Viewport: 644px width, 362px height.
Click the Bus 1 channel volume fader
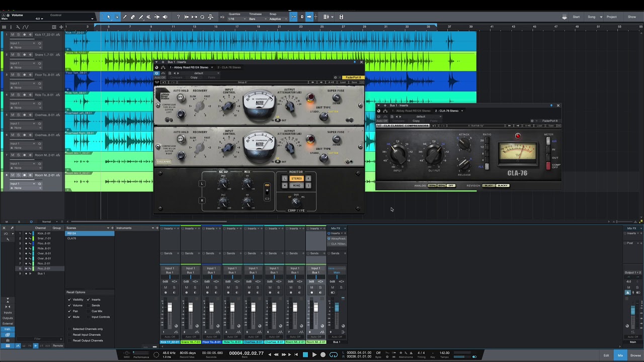[337, 307]
